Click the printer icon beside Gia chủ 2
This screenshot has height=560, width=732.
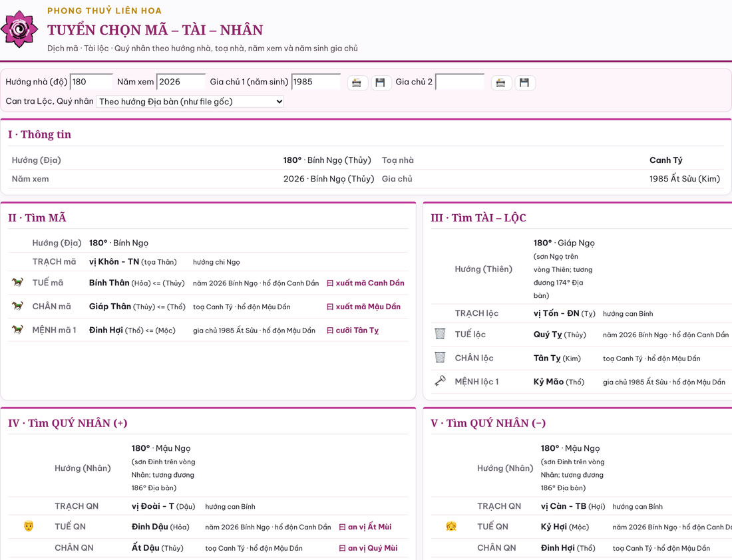500,83
